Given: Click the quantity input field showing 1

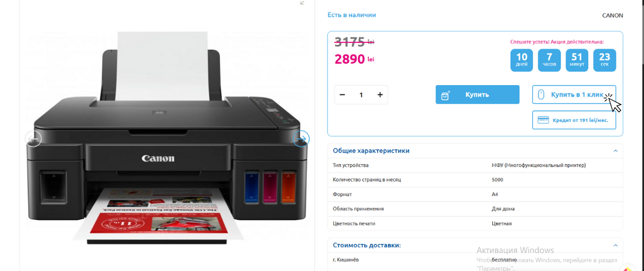Looking at the screenshot, I should 361,95.
